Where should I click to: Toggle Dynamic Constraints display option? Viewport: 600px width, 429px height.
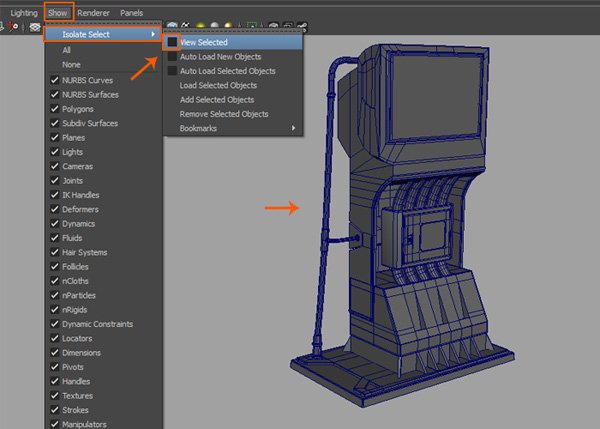pyautogui.click(x=54, y=324)
